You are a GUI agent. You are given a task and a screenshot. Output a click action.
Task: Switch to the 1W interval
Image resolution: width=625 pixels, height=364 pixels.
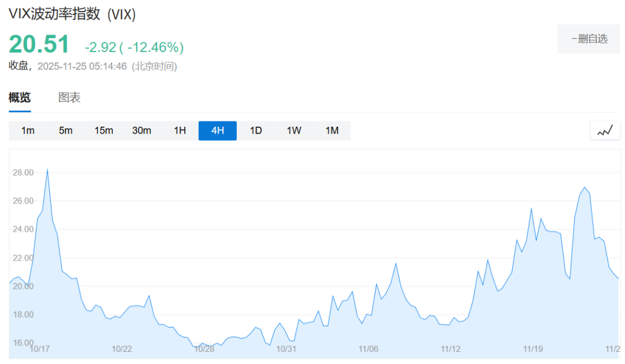point(294,131)
